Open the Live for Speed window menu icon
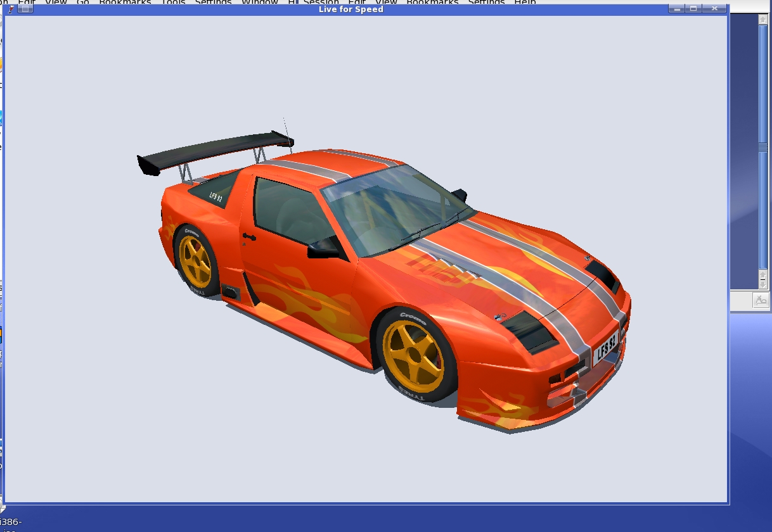 [x=10, y=9]
